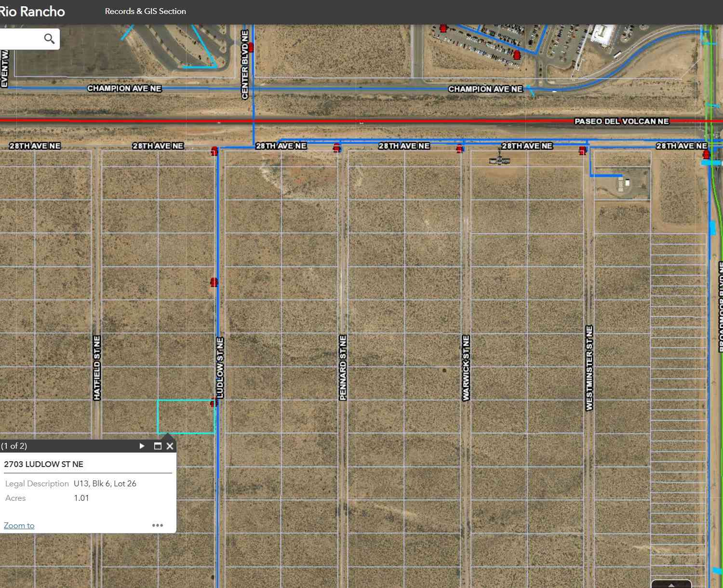
Task: Select hydrant on Center Blvd NE
Action: coord(251,47)
